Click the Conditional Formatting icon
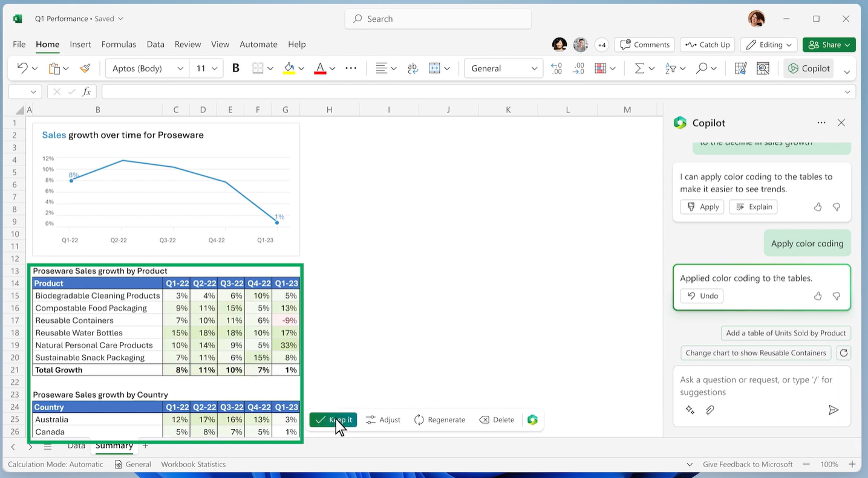Viewport: 868px width, 478px height. click(x=601, y=68)
